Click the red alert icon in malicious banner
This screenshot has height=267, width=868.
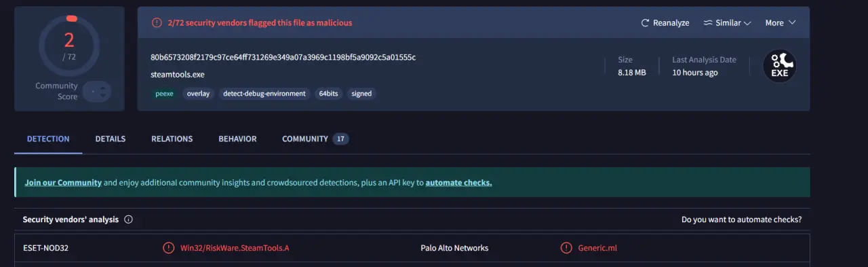156,22
